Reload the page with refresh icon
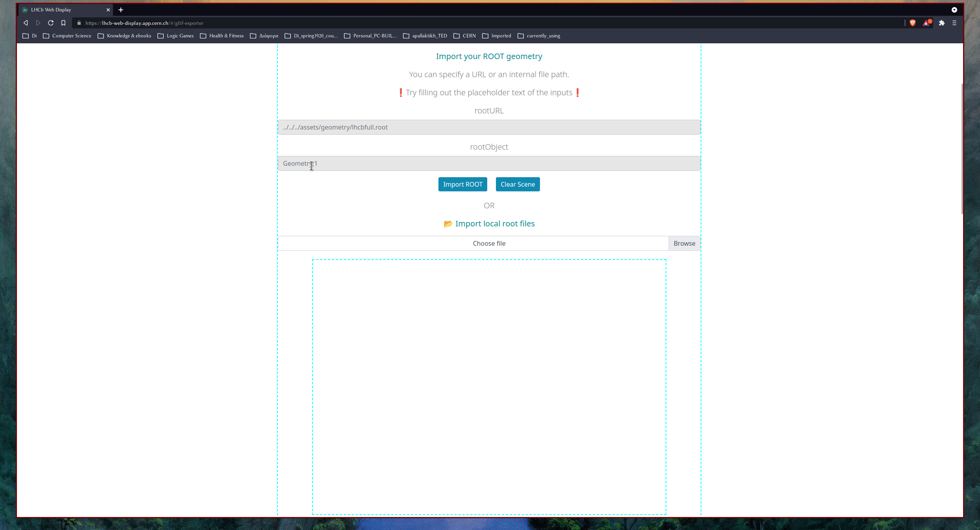The height and width of the screenshot is (530, 980). (x=51, y=23)
